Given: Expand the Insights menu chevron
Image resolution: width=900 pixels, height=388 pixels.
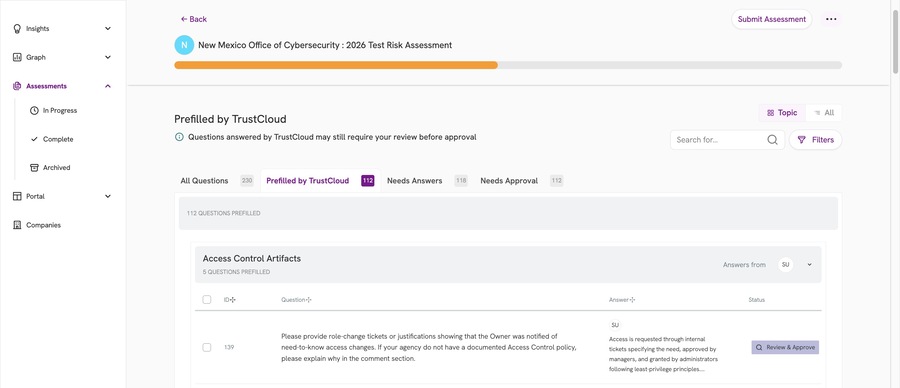Looking at the screenshot, I should coord(108,29).
